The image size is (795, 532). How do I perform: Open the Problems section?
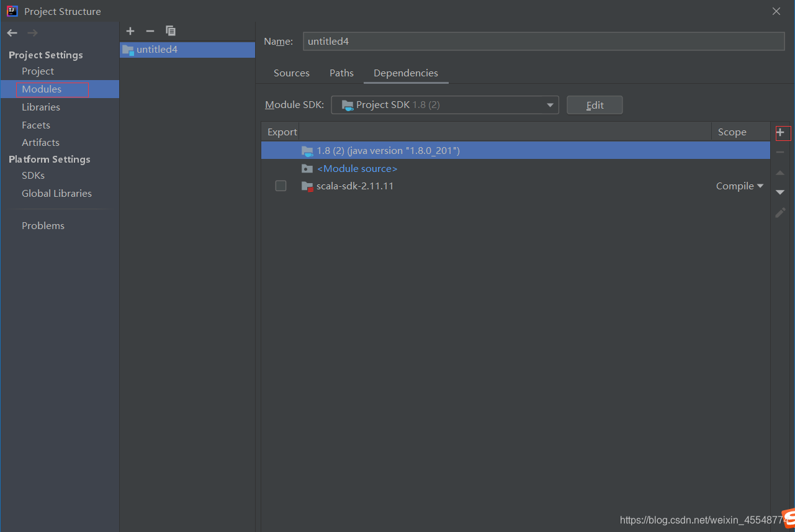coord(43,226)
